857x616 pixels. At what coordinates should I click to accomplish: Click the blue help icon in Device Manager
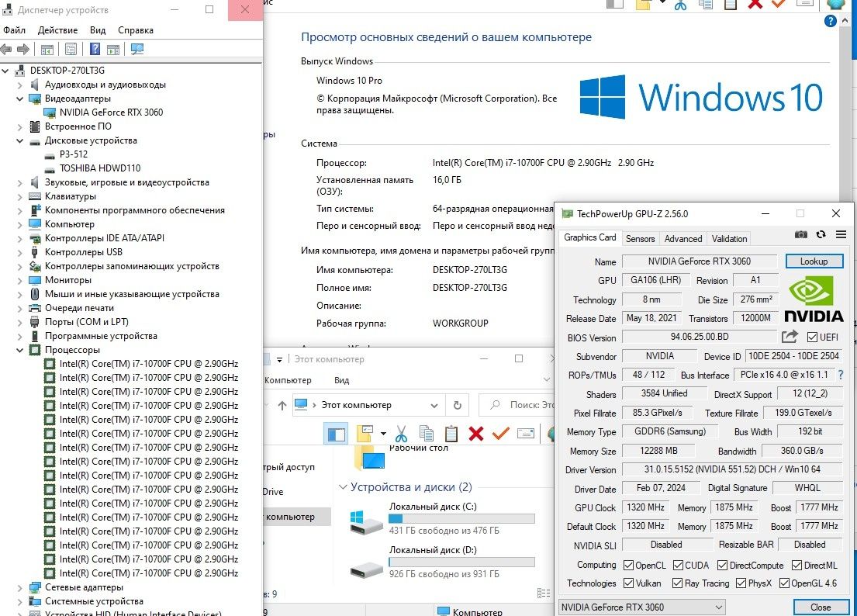(95, 49)
